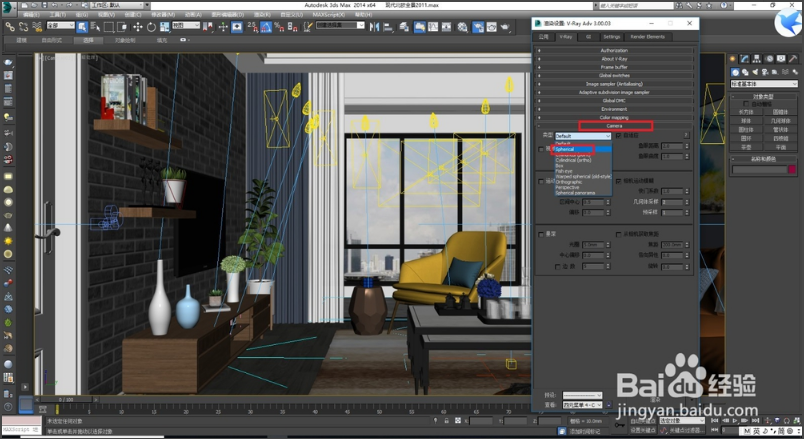The width and height of the screenshot is (804, 439).
Task: Activate the Select Object tool
Action: [x=82, y=27]
